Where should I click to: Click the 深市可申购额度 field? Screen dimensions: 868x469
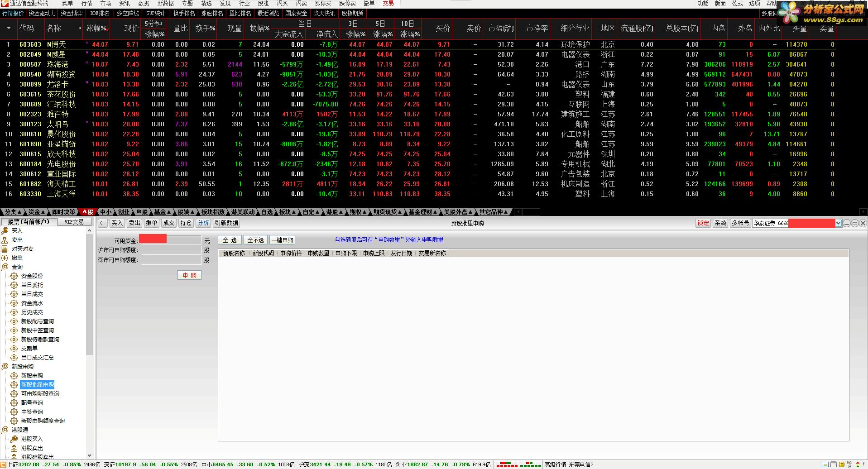pos(171,260)
